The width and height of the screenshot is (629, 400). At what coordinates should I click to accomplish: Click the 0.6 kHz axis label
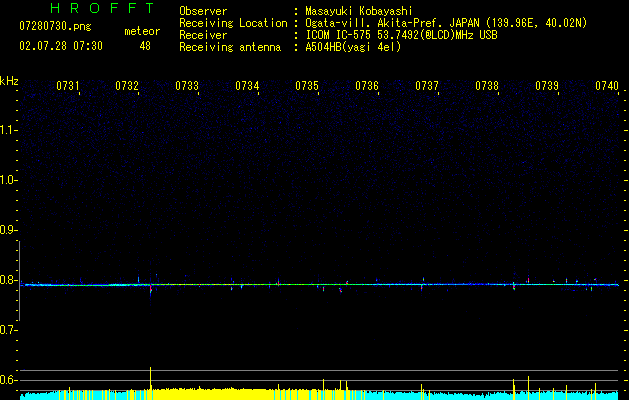pyautogui.click(x=7, y=380)
